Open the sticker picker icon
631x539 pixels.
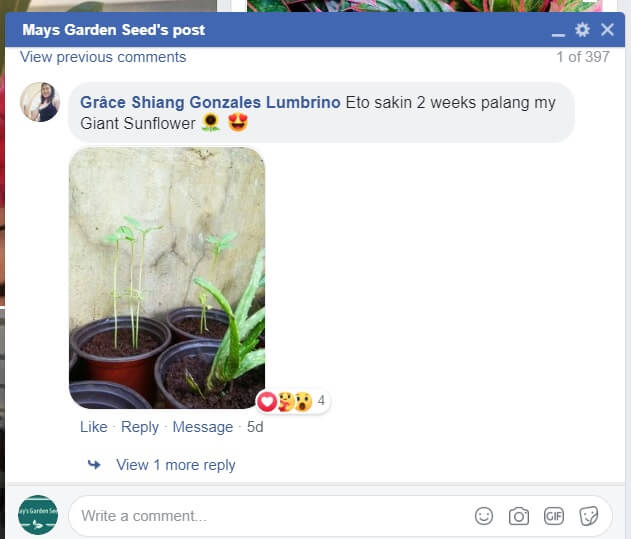tap(588, 516)
